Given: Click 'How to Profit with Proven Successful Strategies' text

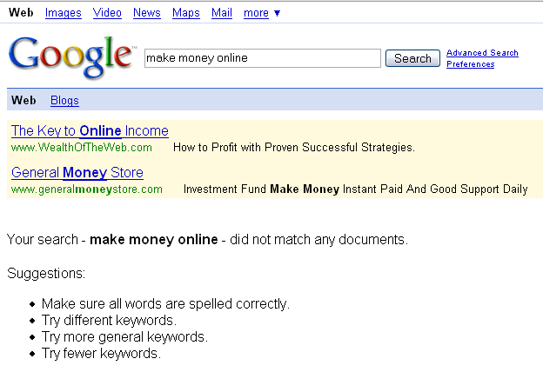Looking at the screenshot, I should [293, 148].
